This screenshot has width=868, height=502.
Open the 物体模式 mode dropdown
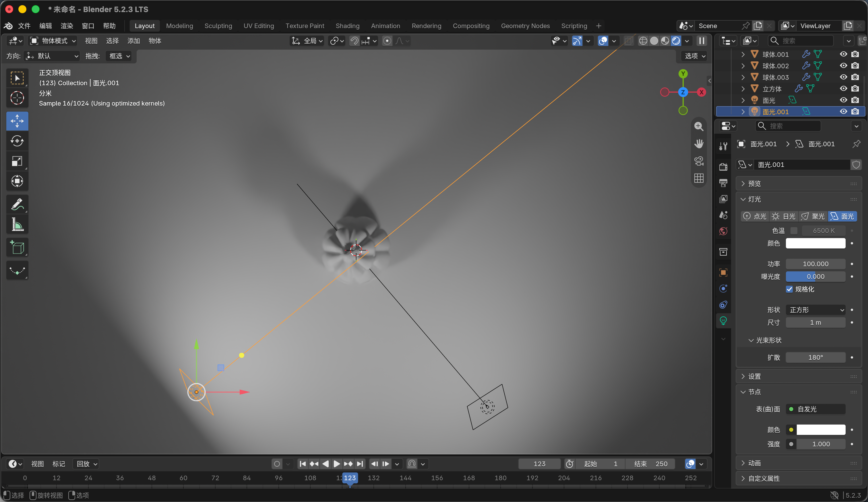pyautogui.click(x=53, y=41)
